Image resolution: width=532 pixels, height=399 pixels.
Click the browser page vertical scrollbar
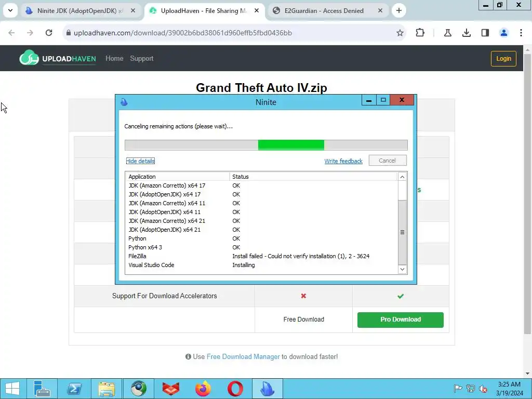point(527,193)
